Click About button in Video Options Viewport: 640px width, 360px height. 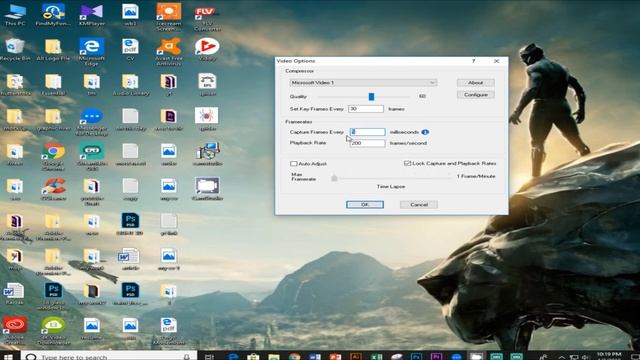pos(476,82)
